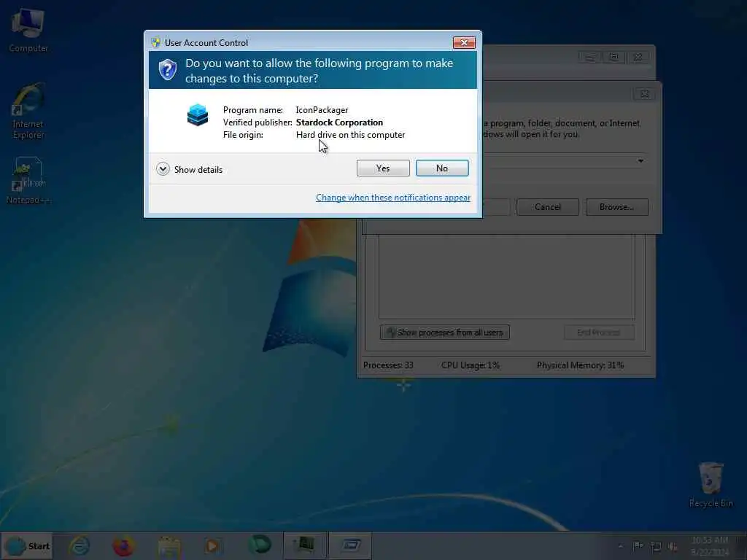Screen dimensions: 747x560
Task: Click the Action Center flag tray icon
Action: click(638, 546)
